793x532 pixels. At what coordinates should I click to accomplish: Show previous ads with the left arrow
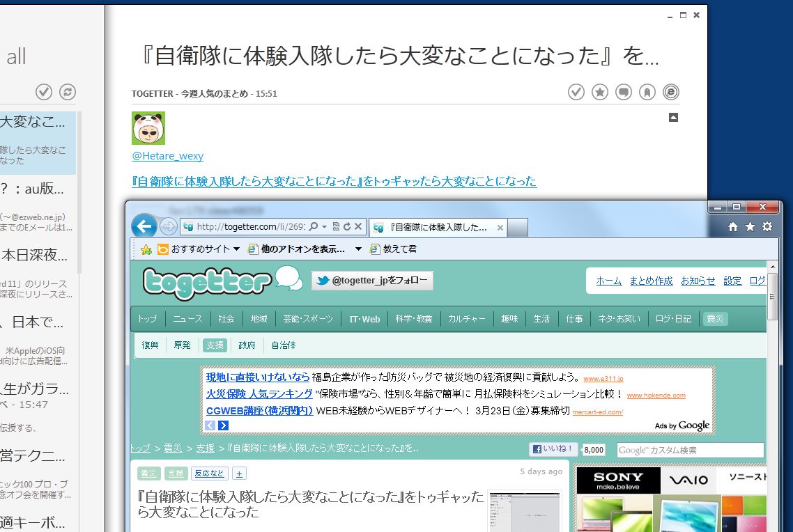(210, 425)
